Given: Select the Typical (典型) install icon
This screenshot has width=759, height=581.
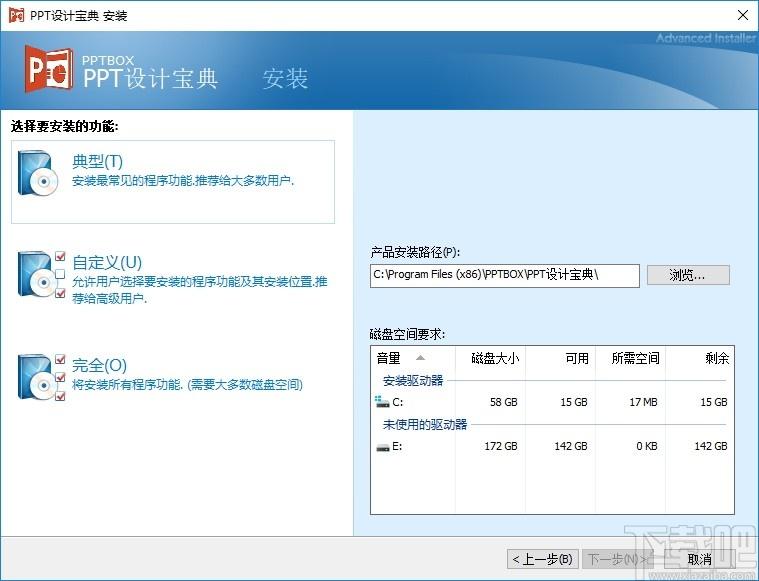Looking at the screenshot, I should point(38,173).
